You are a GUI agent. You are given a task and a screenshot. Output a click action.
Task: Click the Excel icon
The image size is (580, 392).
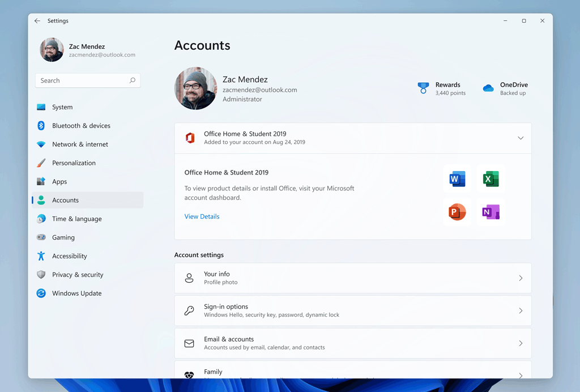click(x=491, y=178)
